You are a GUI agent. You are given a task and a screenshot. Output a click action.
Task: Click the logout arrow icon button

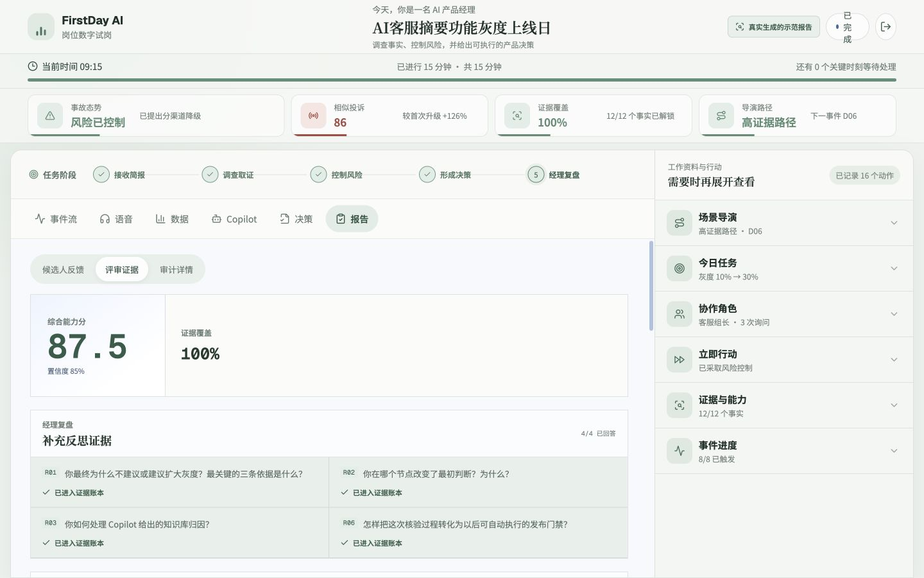(x=886, y=27)
